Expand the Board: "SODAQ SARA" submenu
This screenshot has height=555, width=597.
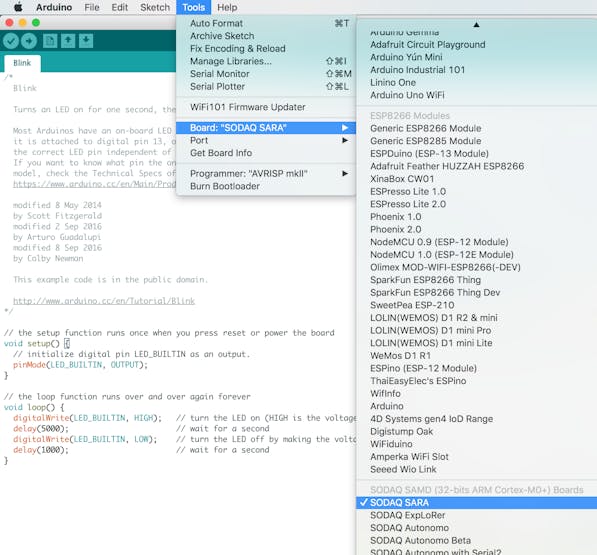pos(266,128)
